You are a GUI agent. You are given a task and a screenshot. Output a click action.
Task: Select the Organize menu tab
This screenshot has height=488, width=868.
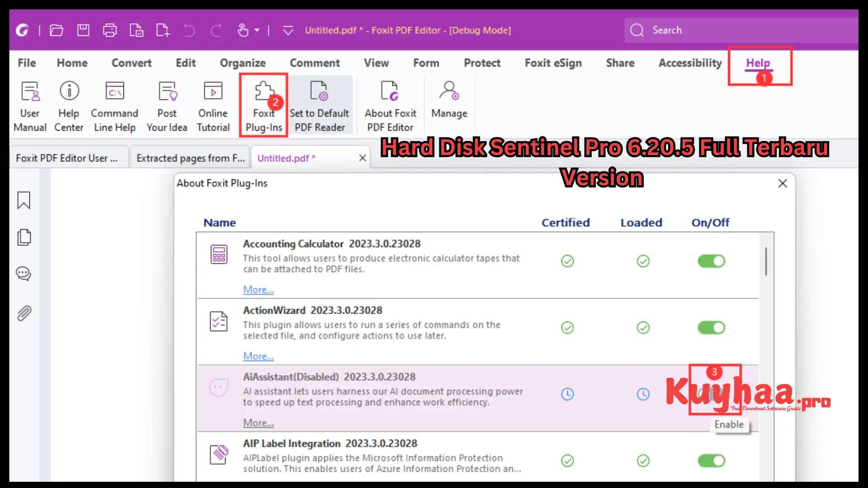[243, 62]
